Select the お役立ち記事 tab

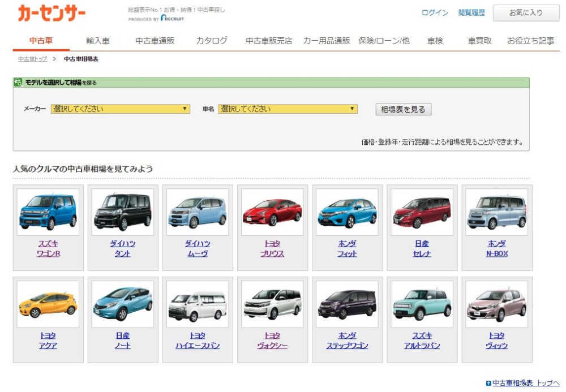(531, 41)
